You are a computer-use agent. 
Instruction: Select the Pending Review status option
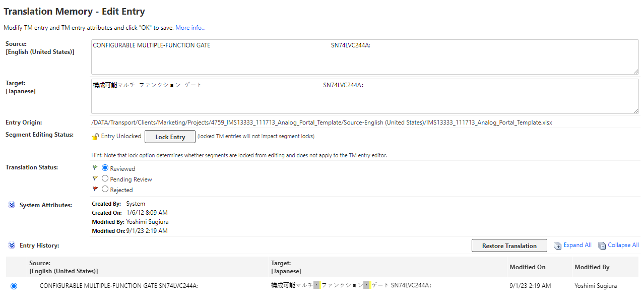click(105, 178)
